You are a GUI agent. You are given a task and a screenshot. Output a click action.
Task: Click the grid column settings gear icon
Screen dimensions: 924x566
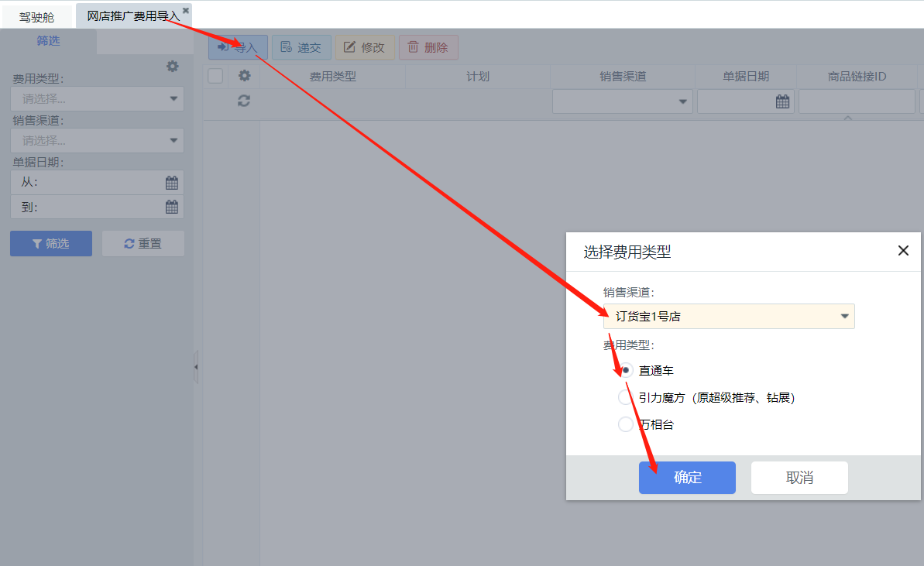tap(244, 76)
